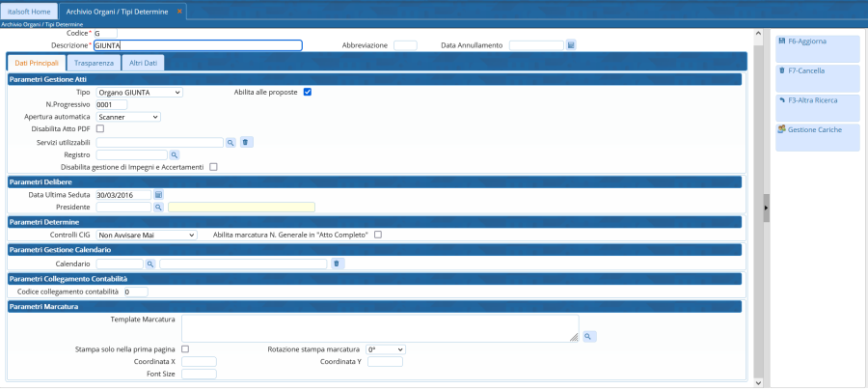The height and width of the screenshot is (389, 868).
Task: Open the Servizi utilizzabili search lookup
Action: (x=231, y=142)
